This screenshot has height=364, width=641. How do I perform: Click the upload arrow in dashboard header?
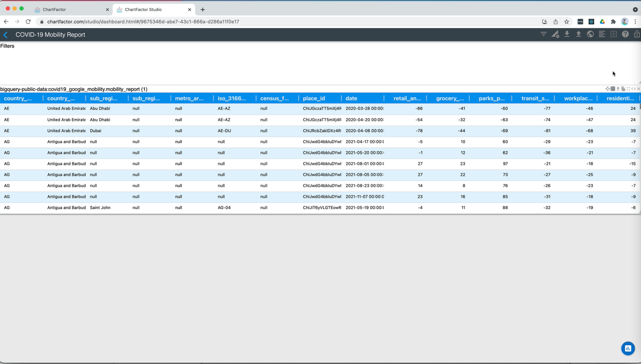tap(578, 34)
